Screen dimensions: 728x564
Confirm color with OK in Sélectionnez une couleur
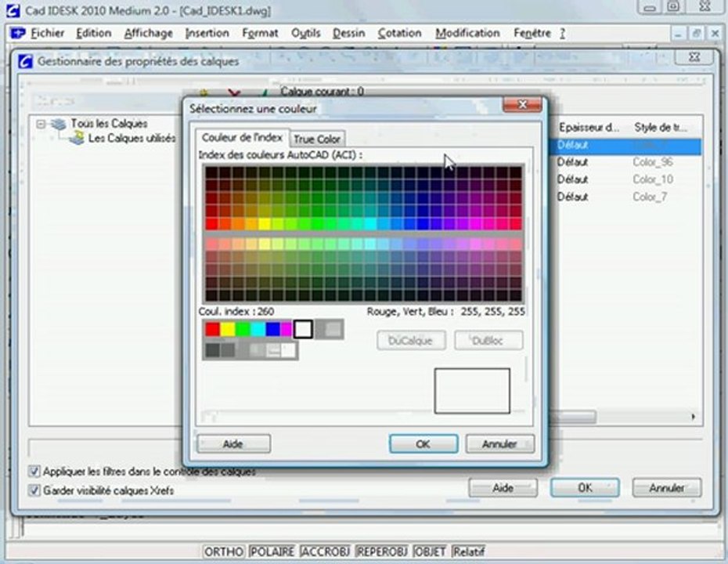423,444
